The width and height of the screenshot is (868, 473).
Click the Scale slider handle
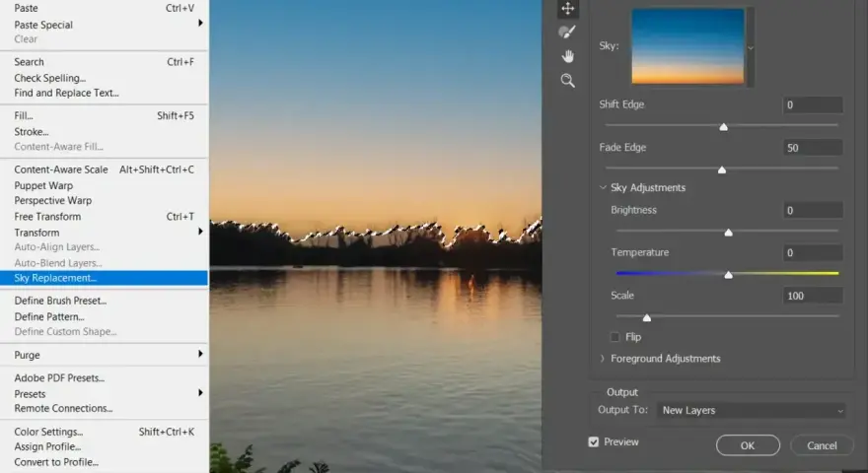coord(647,317)
